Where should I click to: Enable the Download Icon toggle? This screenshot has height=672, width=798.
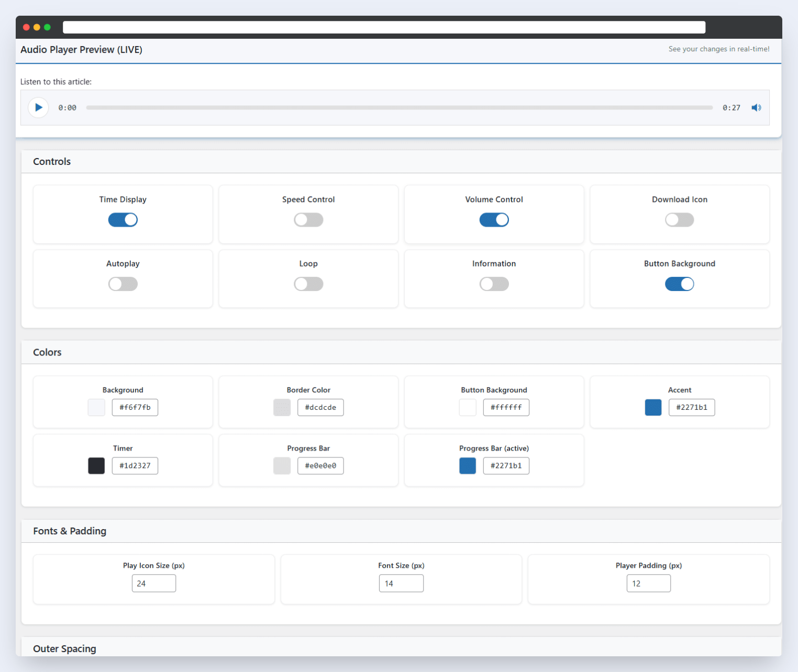[x=680, y=220]
